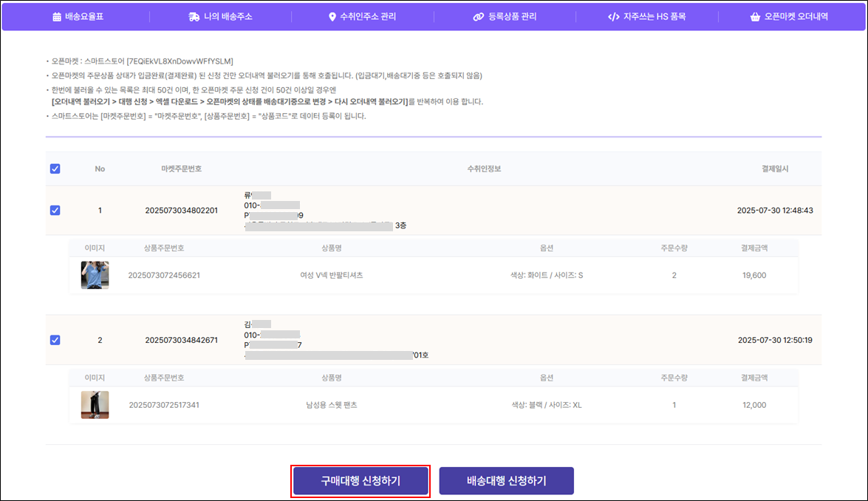Click the calendar icon beside 배송요율표
The height and width of the screenshot is (501, 868).
(57, 16)
